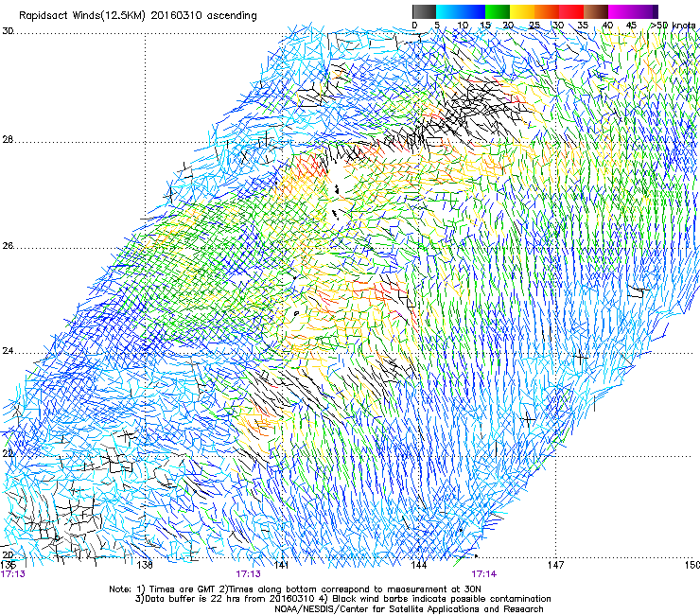This screenshot has height=615, width=700.
Task: Click the '24' latitude label on the left axis
Action: point(8,351)
